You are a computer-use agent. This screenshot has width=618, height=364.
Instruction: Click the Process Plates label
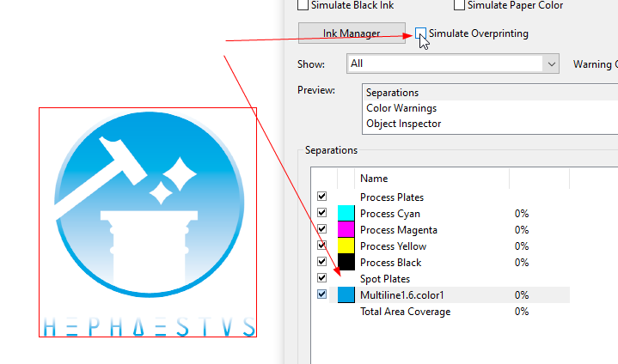point(392,197)
